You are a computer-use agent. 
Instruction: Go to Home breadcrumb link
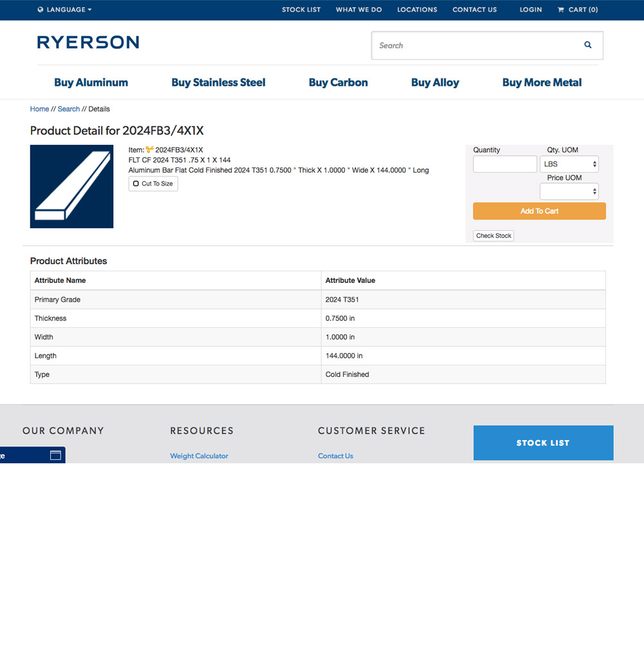point(39,109)
